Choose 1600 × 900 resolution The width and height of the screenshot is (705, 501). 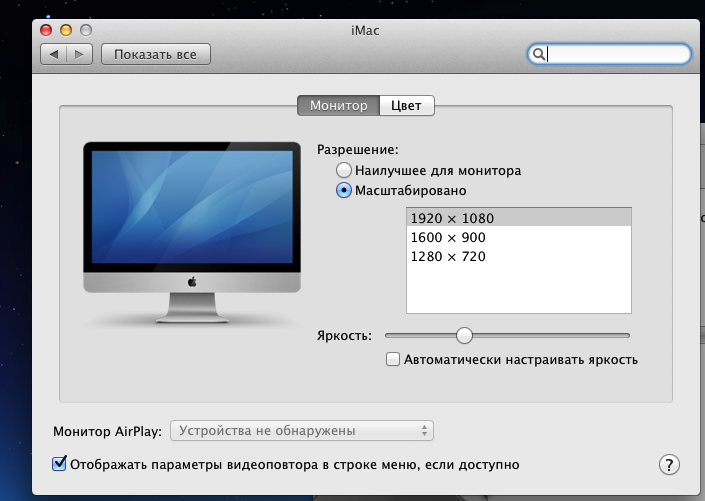point(519,237)
